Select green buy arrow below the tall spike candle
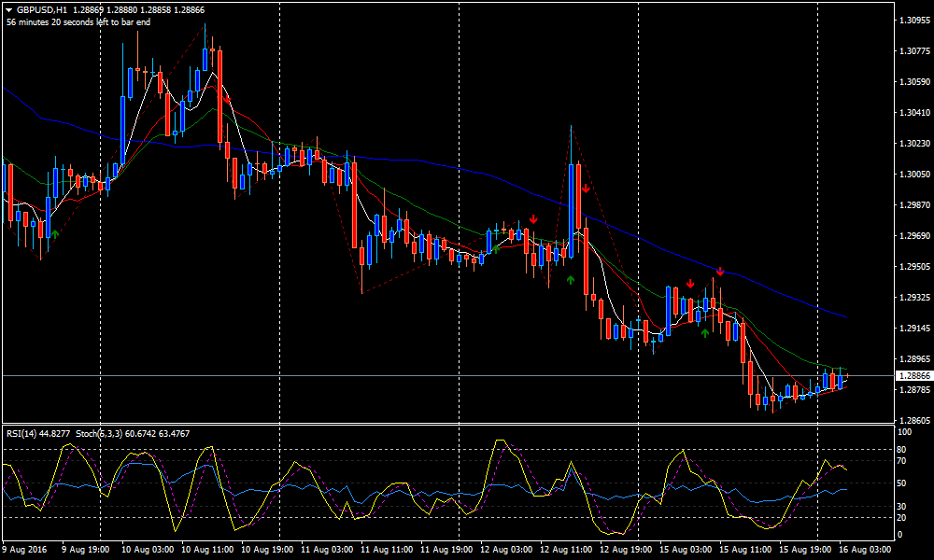 point(570,278)
